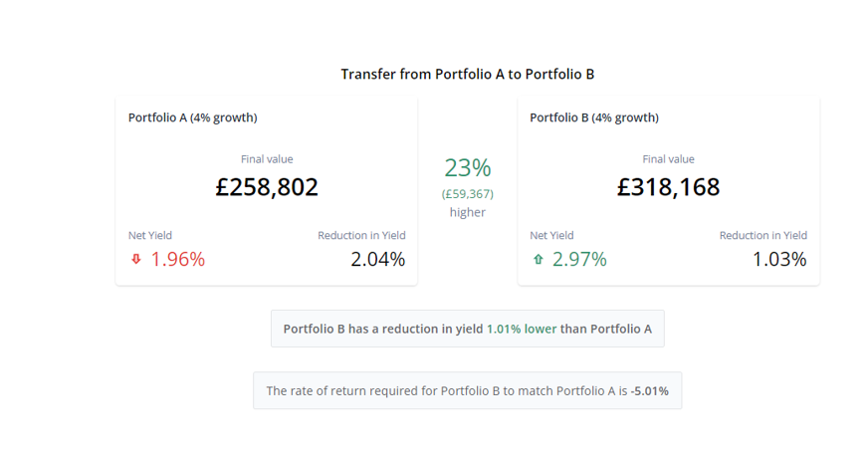Click the page title about transferring portfolios

click(x=468, y=74)
